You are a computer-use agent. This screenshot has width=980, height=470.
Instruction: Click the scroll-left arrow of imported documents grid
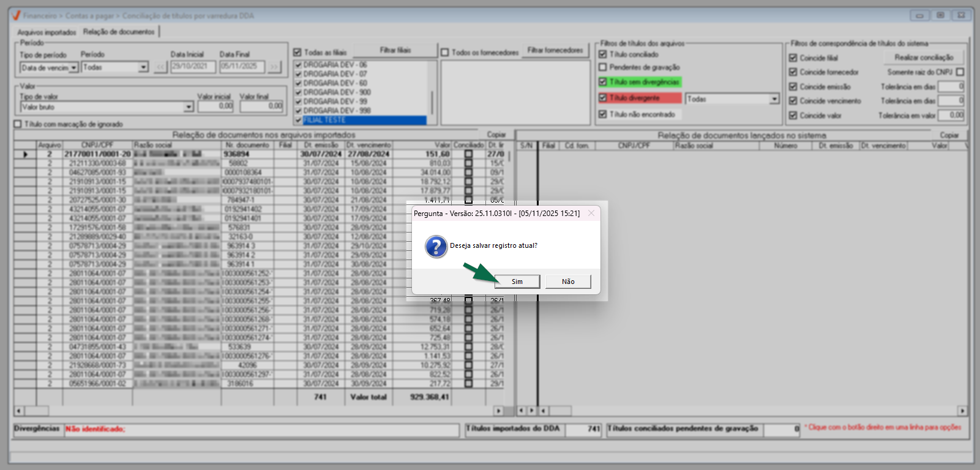tap(19, 411)
